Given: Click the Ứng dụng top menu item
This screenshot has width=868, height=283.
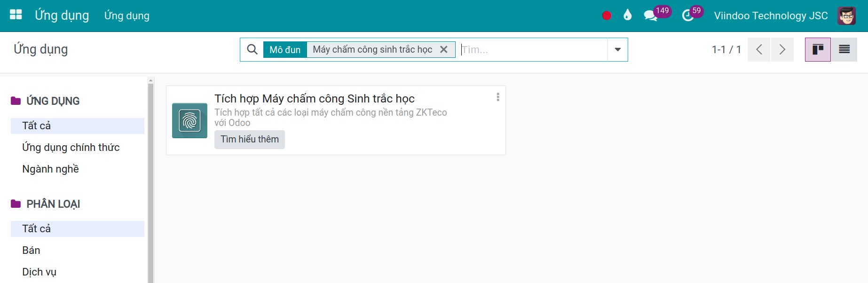Looking at the screenshot, I should tap(127, 16).
